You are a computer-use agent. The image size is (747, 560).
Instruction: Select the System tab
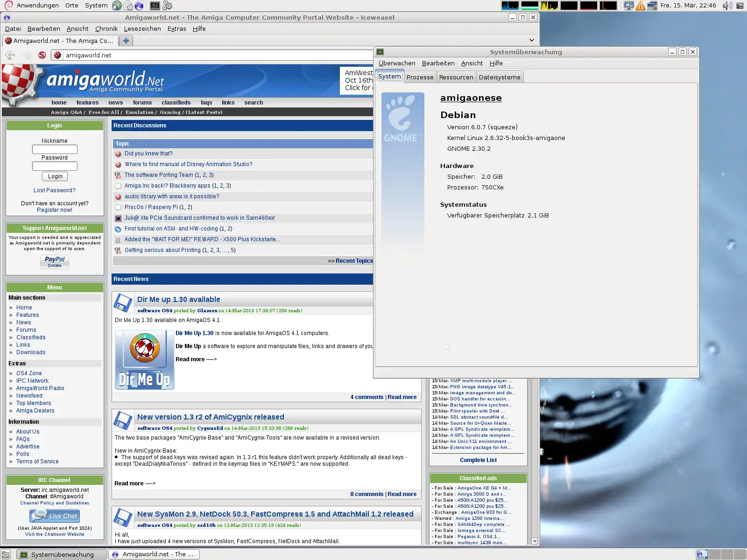[389, 76]
